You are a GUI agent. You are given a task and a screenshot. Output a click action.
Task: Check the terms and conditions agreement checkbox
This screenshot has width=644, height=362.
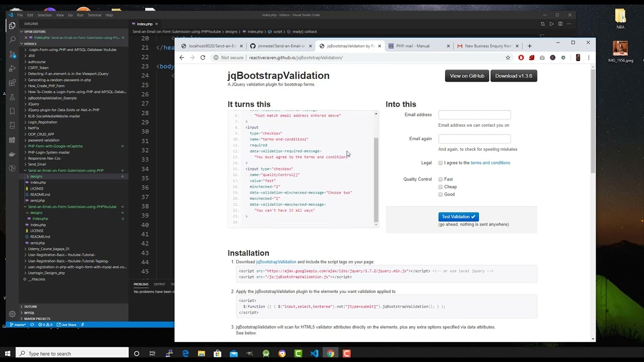click(440, 163)
